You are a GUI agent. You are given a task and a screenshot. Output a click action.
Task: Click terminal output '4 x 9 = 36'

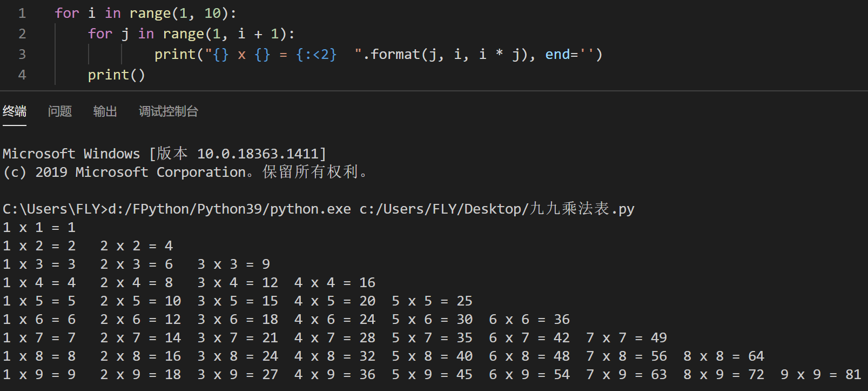[x=335, y=374]
